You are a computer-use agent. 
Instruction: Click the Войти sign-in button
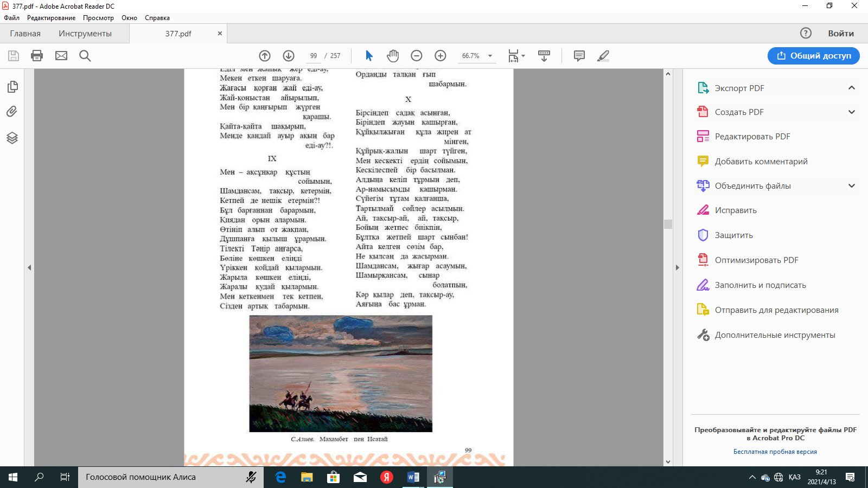841,34
